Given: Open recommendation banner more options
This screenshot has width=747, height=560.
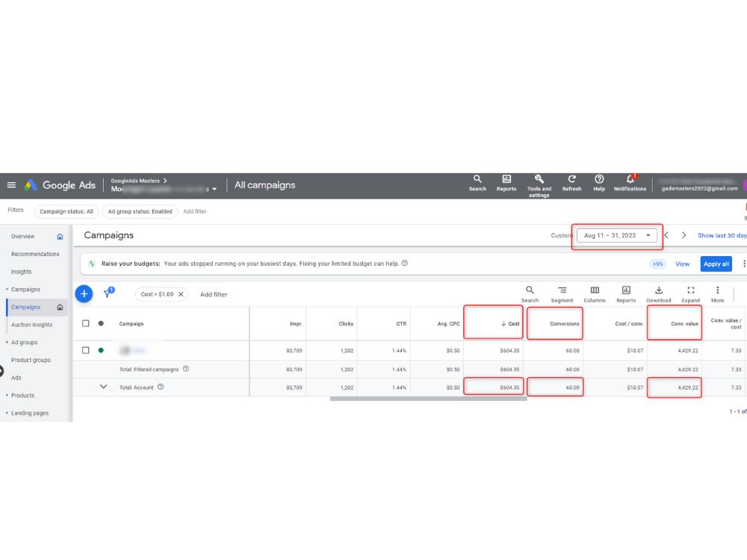Looking at the screenshot, I should click(744, 264).
